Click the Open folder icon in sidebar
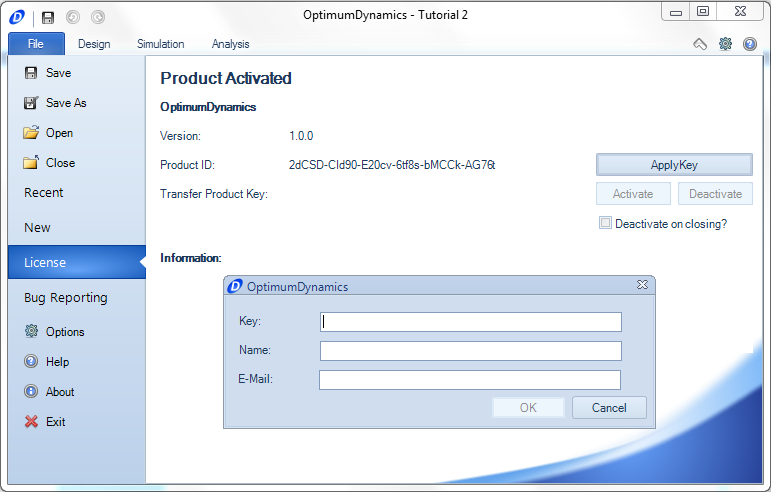Viewport: 771px width, 492px height. (x=31, y=133)
